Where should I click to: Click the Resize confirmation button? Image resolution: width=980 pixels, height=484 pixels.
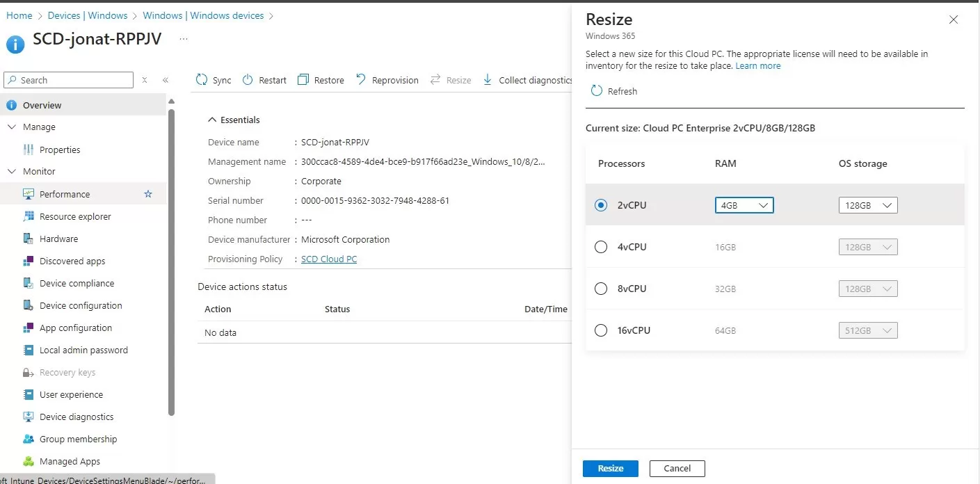[610, 468]
